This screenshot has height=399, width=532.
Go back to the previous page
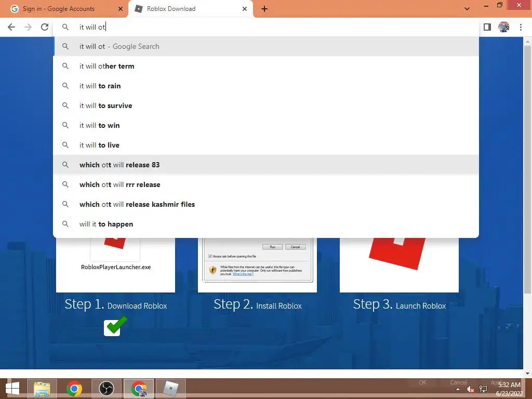tap(11, 27)
